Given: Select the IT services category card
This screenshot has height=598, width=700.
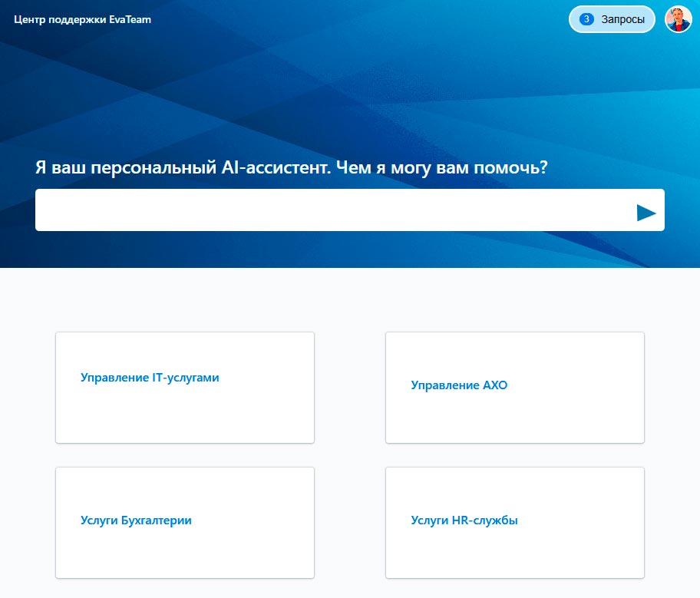Looking at the screenshot, I should pos(184,387).
